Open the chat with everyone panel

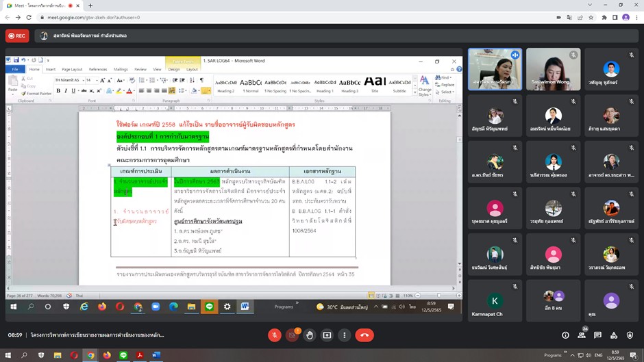(598, 335)
